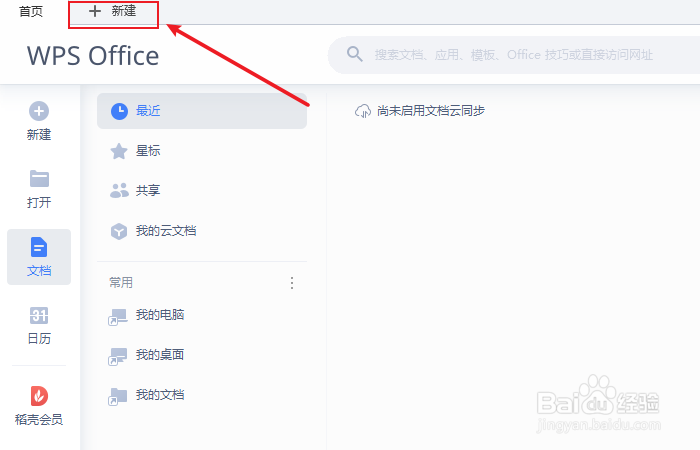
Task: Focus the search documents input field
Action: click(513, 55)
